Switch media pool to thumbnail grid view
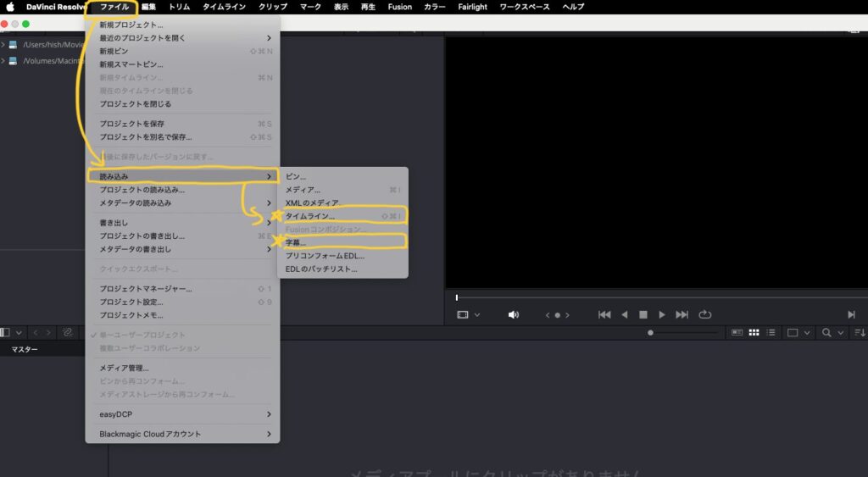This screenshot has height=477, width=868. (754, 333)
